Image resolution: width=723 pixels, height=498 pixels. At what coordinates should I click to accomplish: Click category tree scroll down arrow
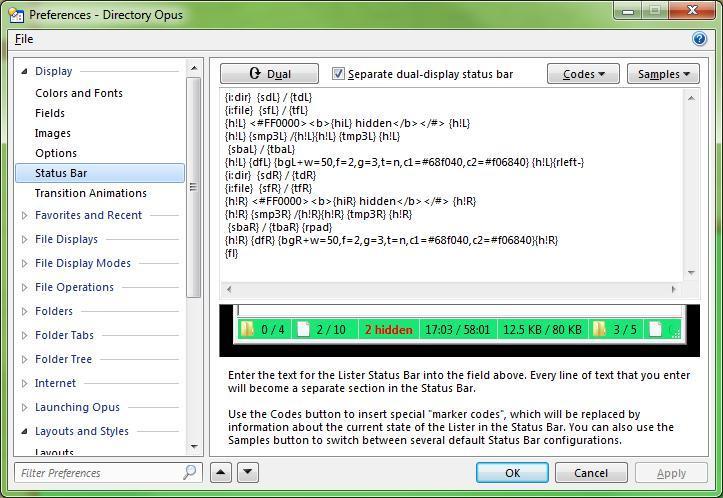point(194,446)
